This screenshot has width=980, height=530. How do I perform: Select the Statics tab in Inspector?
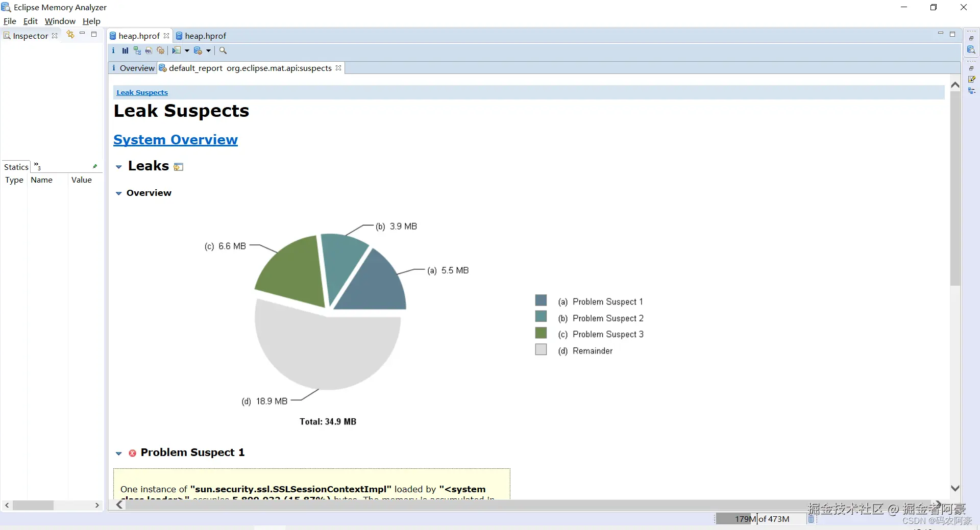pos(16,167)
